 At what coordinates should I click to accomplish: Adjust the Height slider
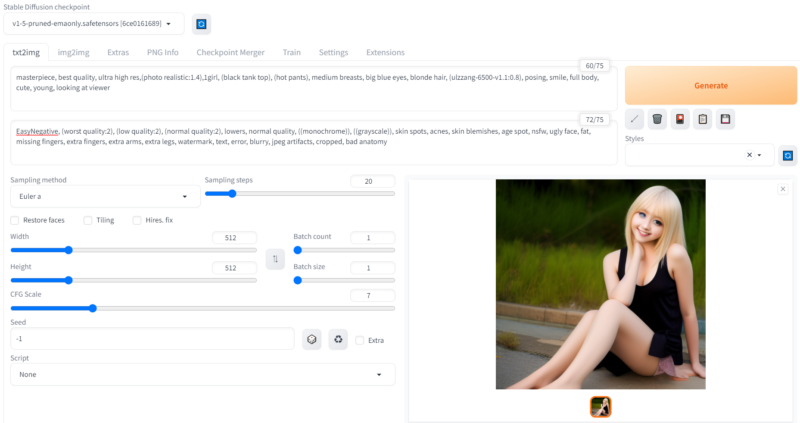tap(134, 280)
